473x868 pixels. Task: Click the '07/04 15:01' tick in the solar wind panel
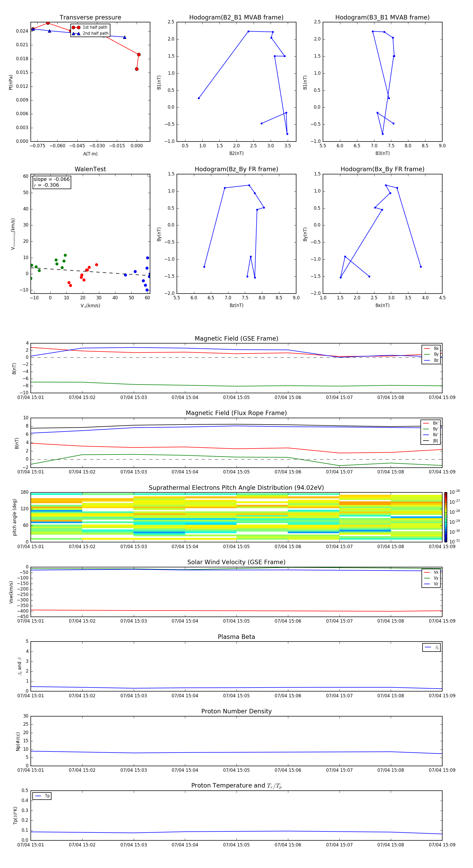31,621
